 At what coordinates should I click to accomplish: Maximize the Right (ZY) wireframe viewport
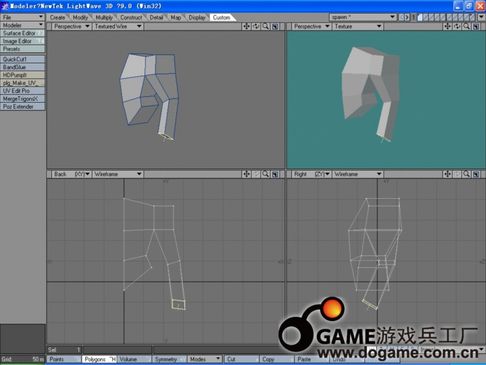(x=476, y=174)
